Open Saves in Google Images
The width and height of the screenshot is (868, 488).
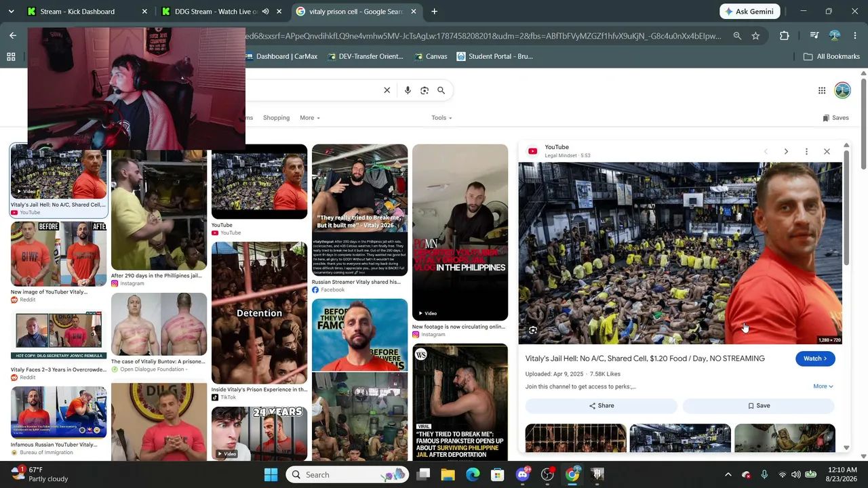pos(835,118)
